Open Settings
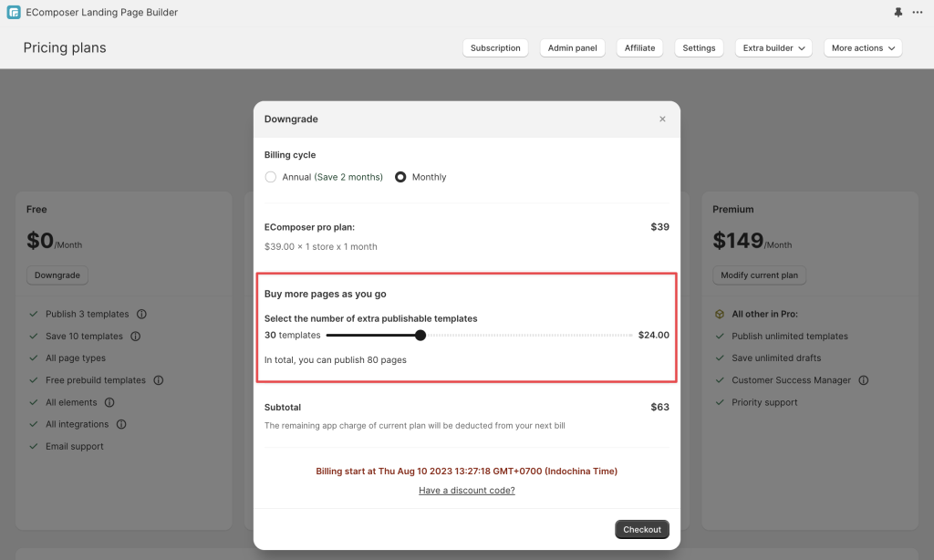 [x=699, y=47]
